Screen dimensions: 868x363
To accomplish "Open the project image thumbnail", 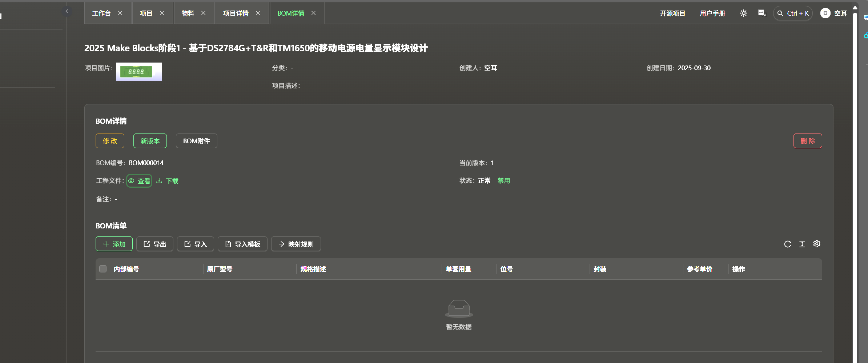I will coord(139,72).
